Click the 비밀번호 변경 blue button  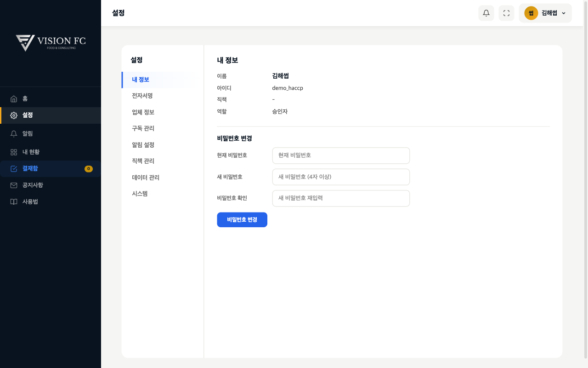tap(242, 220)
